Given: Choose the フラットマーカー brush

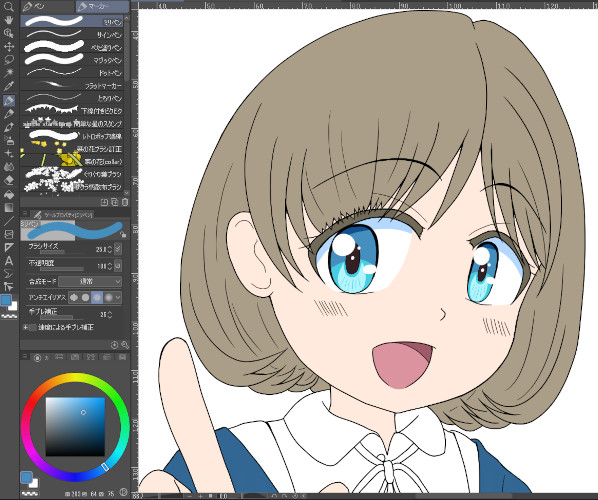Looking at the screenshot, I should click(72, 85).
